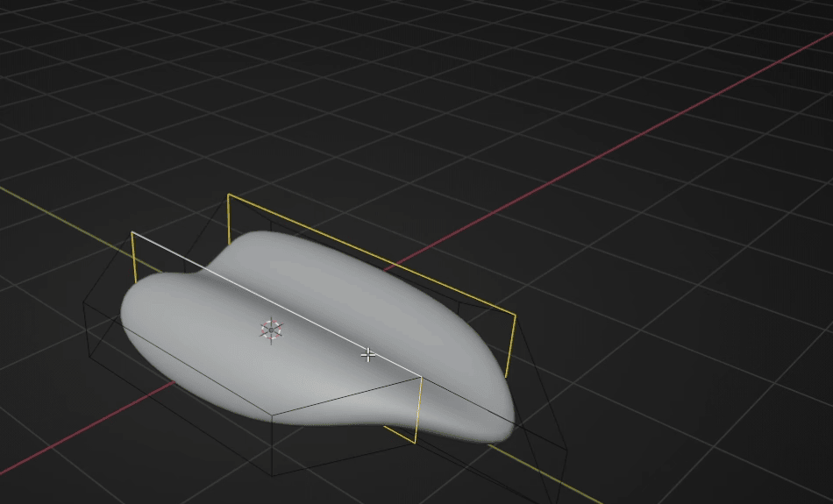833x504 pixels.
Task: Click the 3D cursor on the mesh
Action: [271, 330]
